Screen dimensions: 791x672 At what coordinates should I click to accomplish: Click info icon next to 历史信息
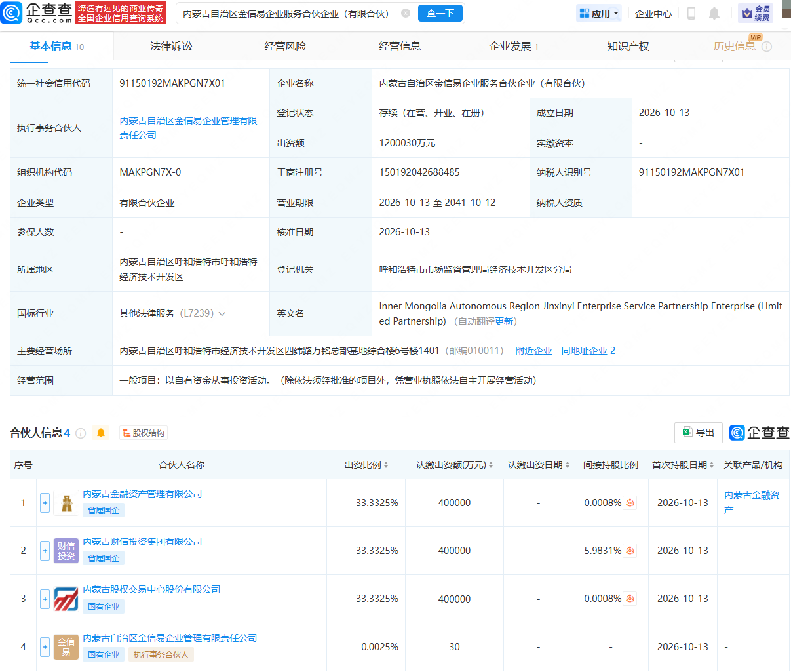coord(767,47)
